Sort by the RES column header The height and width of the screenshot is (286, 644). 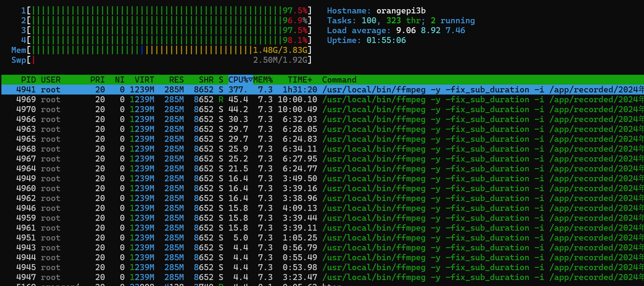(177, 80)
